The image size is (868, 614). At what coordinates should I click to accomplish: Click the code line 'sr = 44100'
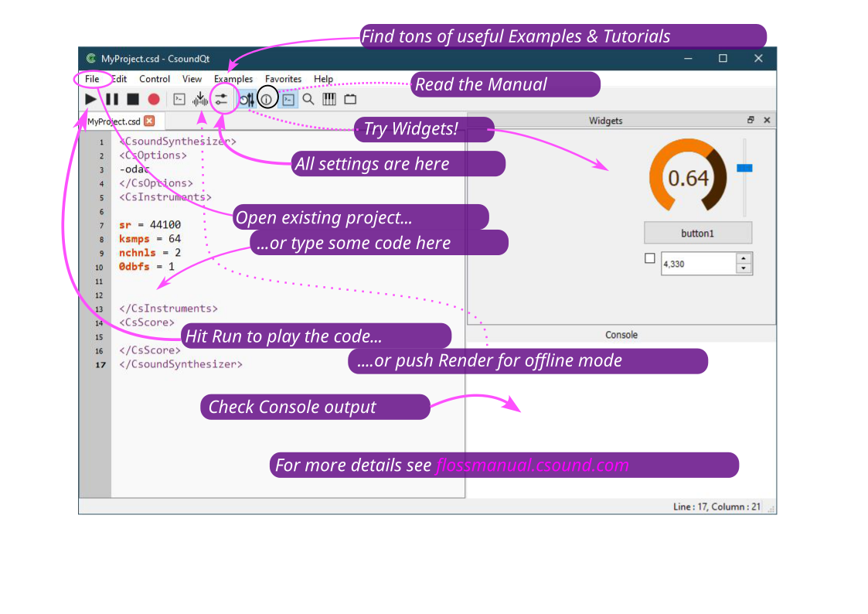tap(150, 224)
